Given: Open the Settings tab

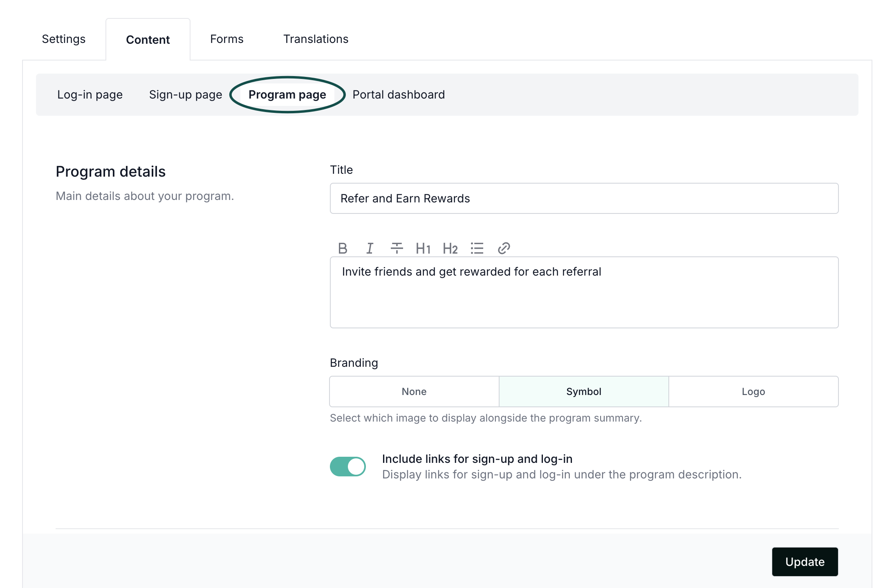Looking at the screenshot, I should coord(64,39).
